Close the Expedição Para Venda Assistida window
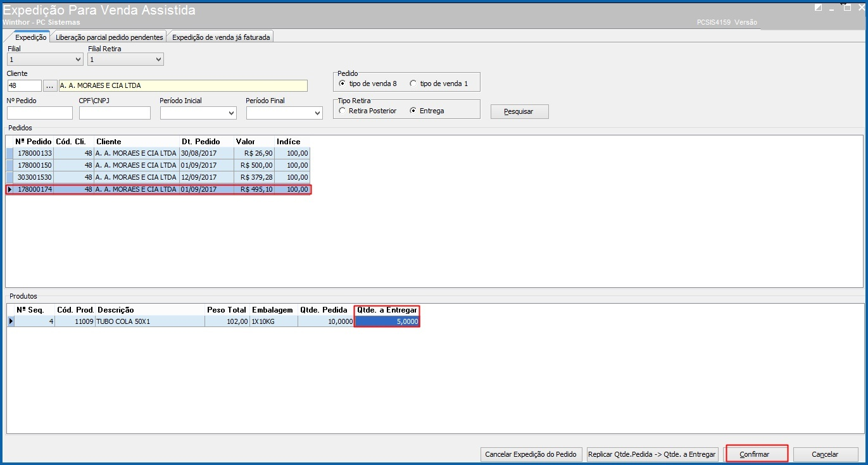The width and height of the screenshot is (868, 465). pyautogui.click(x=861, y=8)
